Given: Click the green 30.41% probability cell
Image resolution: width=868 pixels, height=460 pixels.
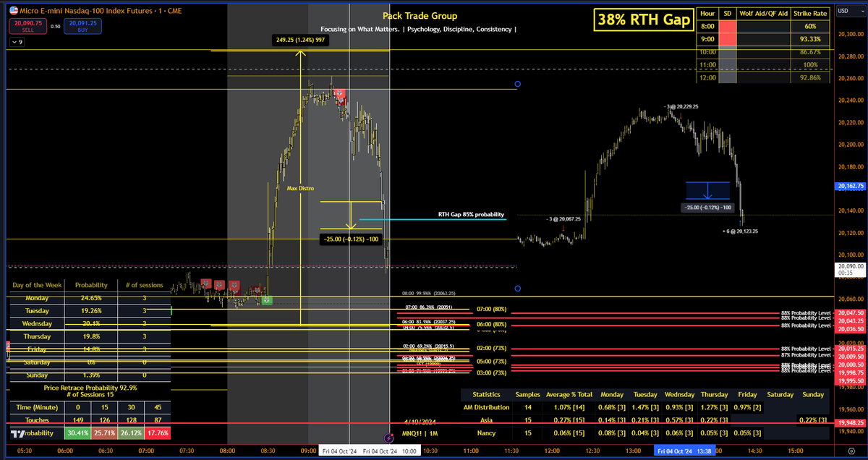Looking at the screenshot, I should coord(78,434).
